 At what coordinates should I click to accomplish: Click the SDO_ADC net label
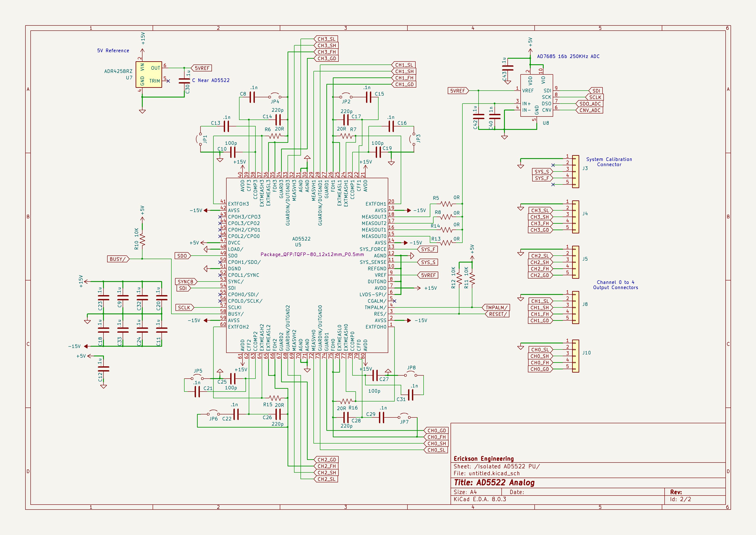click(589, 104)
